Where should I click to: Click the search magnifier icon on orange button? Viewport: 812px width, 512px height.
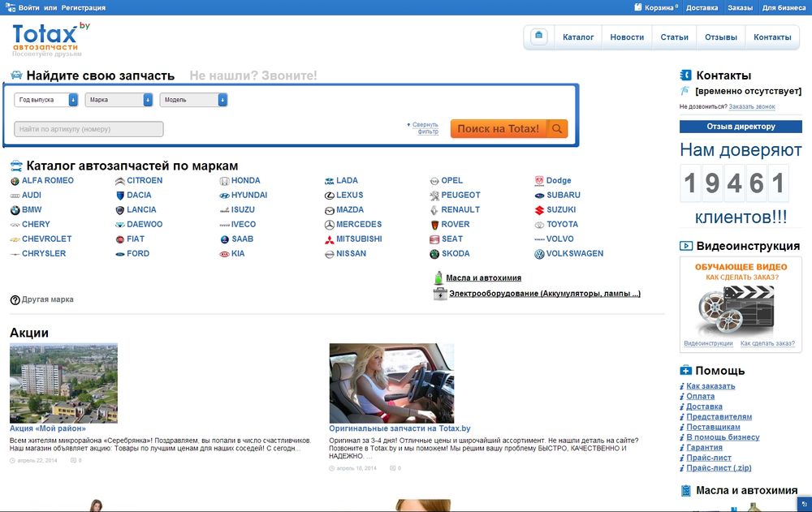tap(557, 129)
